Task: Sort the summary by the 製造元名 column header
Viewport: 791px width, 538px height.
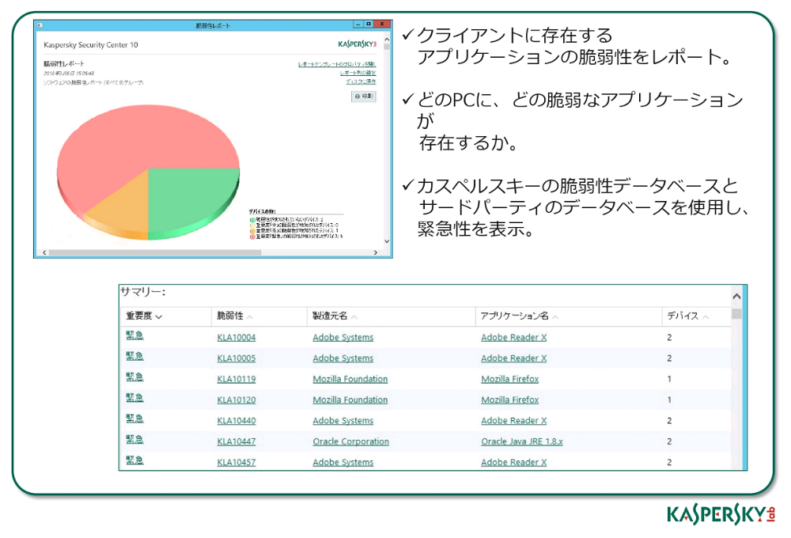Action: pos(334,316)
